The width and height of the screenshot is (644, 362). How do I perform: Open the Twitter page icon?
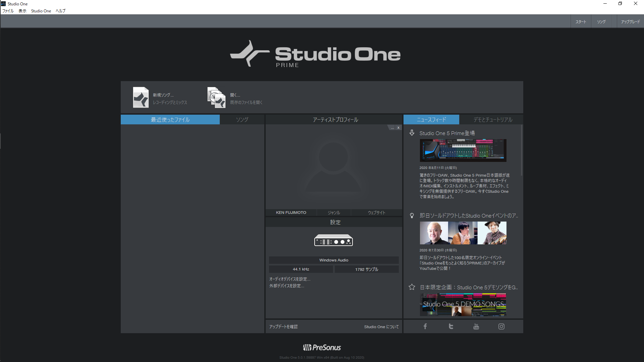tap(451, 326)
